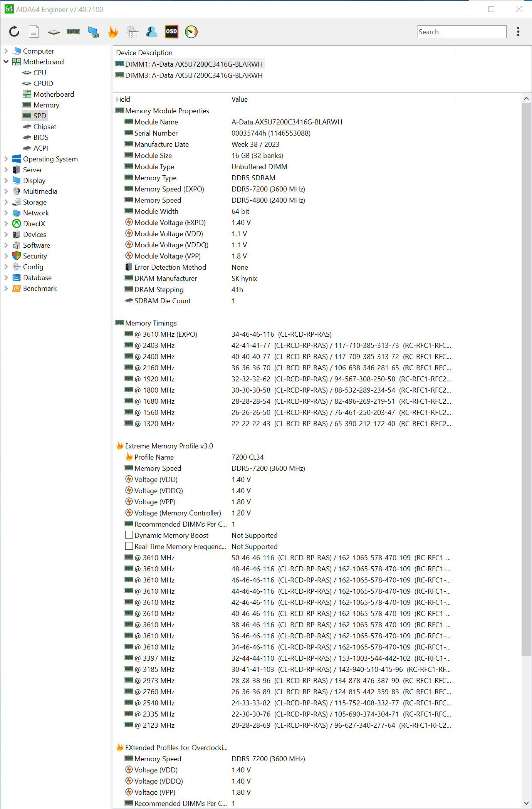Expand the Server tree node
This screenshot has height=809, width=532.
6,170
